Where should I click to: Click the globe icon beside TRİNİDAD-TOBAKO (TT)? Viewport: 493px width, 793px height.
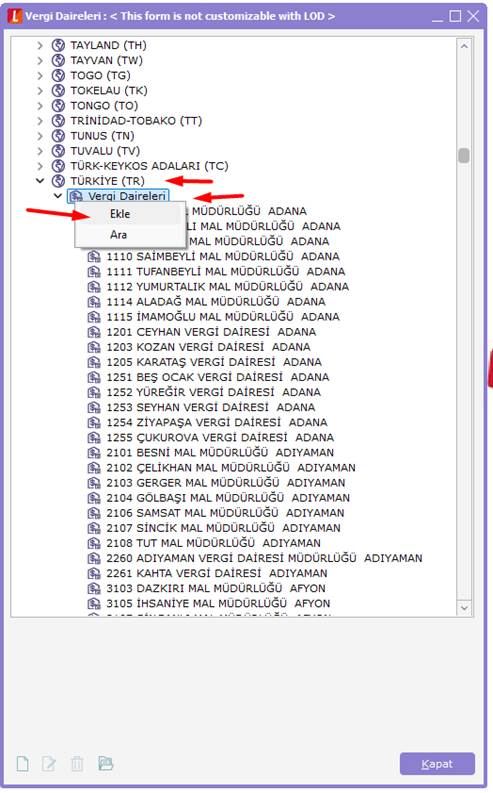click(59, 121)
